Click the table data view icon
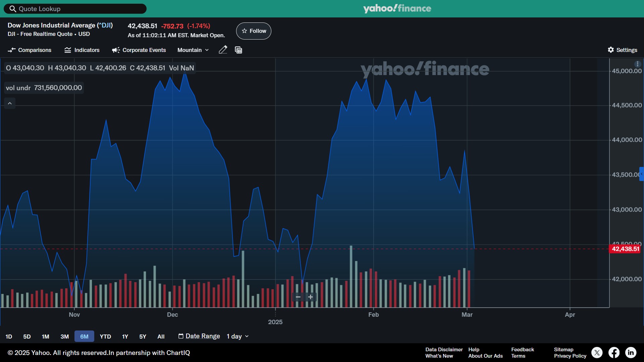The image size is (644, 362). 238,50
